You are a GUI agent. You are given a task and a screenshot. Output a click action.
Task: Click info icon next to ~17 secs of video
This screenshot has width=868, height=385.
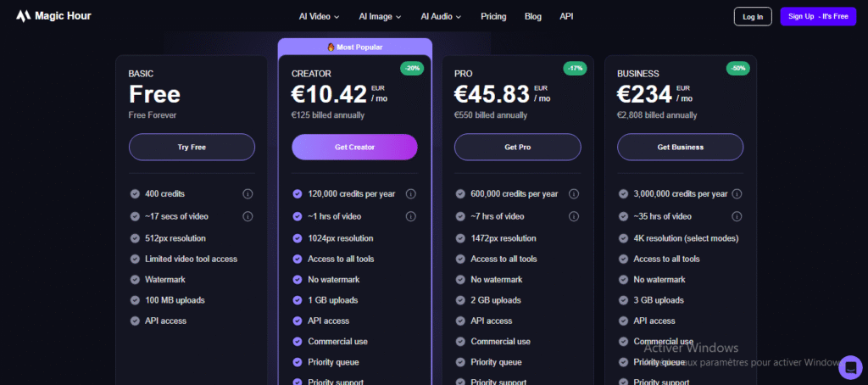click(248, 216)
